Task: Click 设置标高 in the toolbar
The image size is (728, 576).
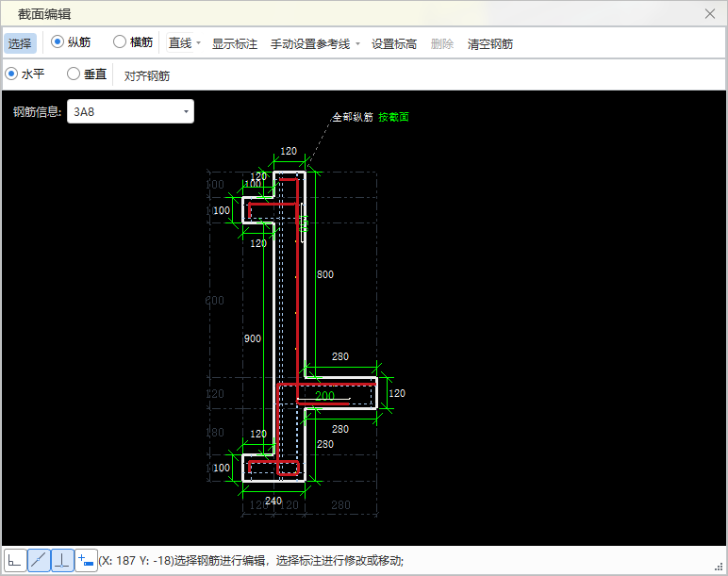Action: [394, 43]
